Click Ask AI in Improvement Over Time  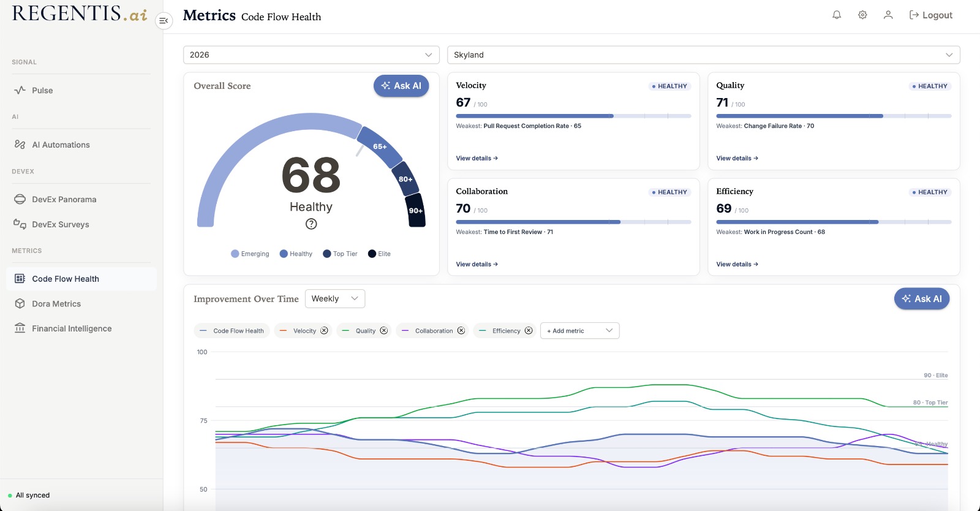click(922, 299)
